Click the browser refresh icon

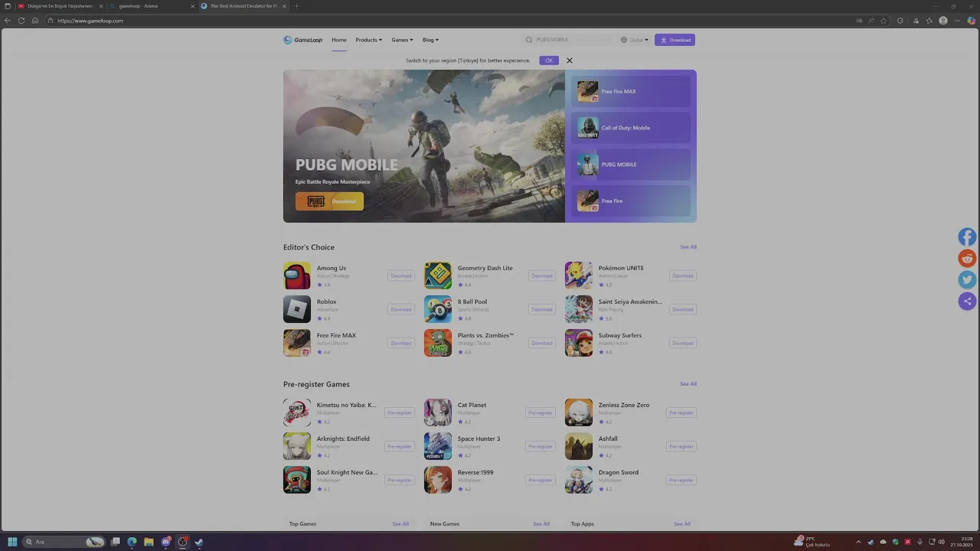21,21
